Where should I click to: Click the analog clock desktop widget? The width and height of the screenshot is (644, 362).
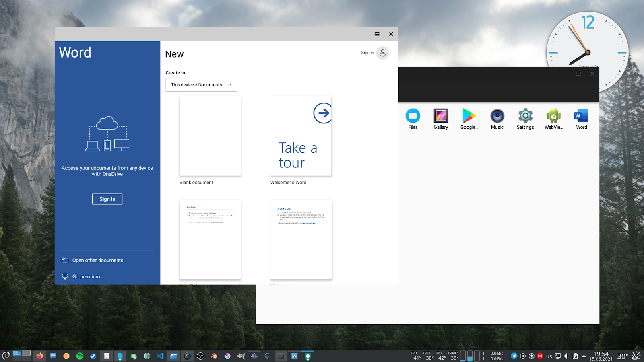tap(588, 52)
